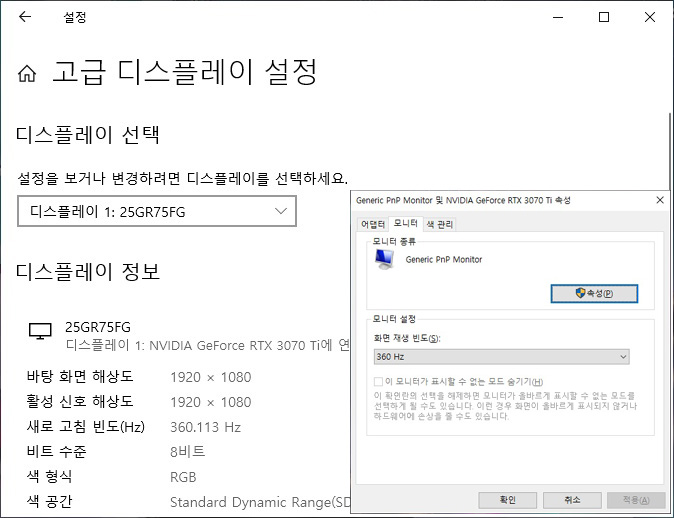Click the Settings window vertical scrollbar
The width and height of the screenshot is (674, 518).
[x=670, y=150]
